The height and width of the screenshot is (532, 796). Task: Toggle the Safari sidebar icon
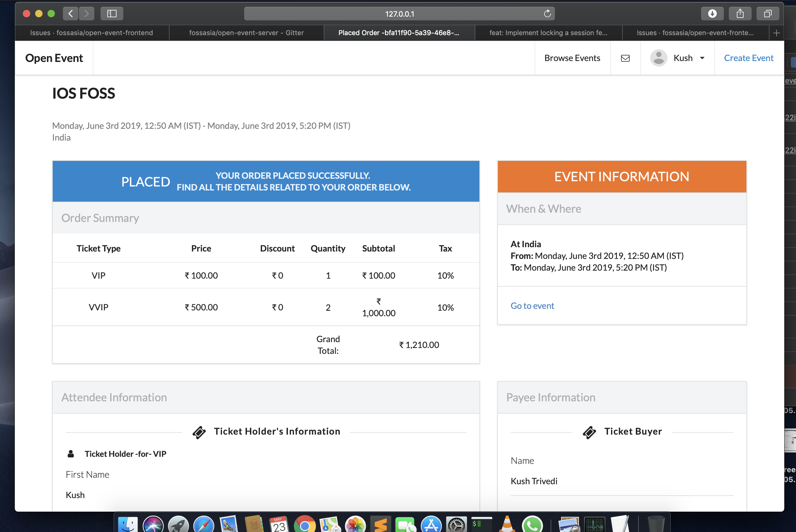pos(112,14)
